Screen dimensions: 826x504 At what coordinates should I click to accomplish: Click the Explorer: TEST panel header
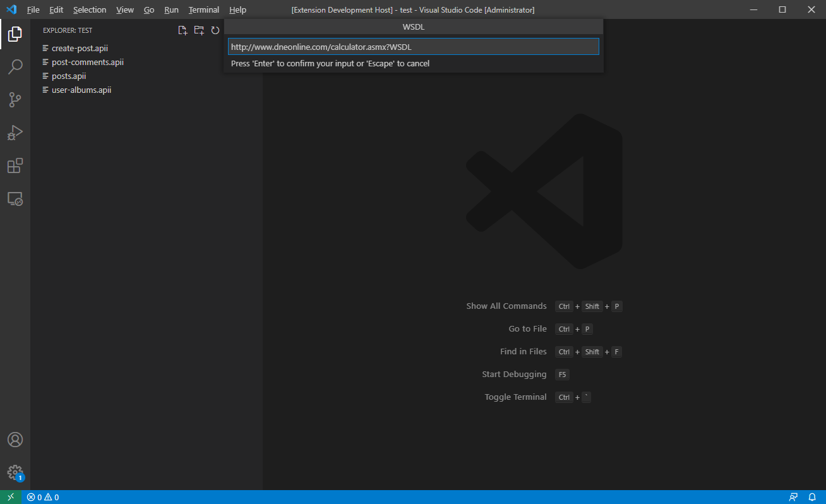[x=68, y=30]
